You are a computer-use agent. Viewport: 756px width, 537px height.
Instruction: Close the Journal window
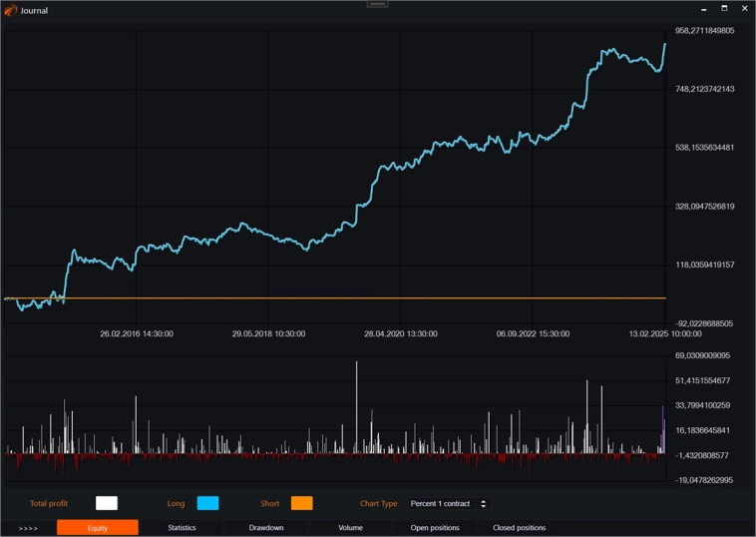click(744, 9)
